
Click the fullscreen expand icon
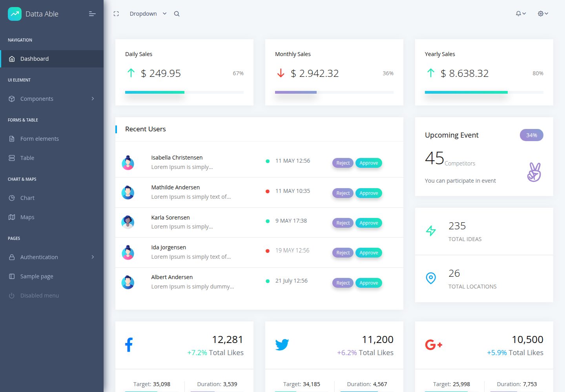pos(116,14)
